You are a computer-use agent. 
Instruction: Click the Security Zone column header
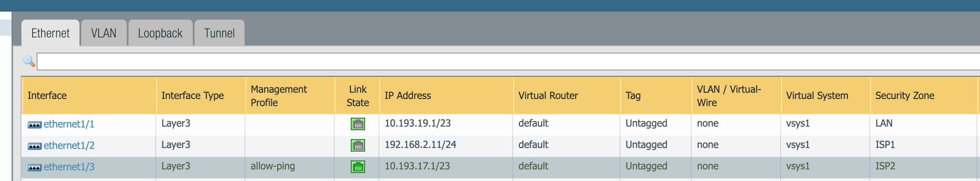pyautogui.click(x=905, y=95)
